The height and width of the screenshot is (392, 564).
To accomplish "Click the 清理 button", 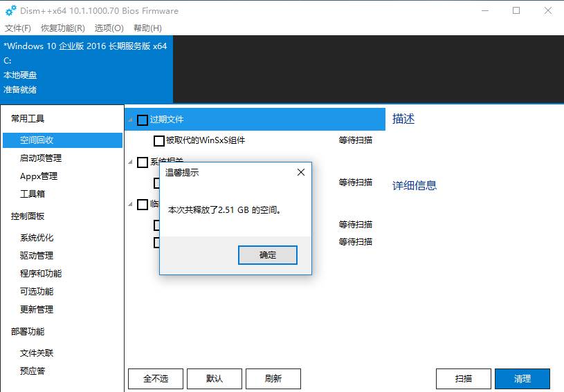I will click(x=522, y=379).
